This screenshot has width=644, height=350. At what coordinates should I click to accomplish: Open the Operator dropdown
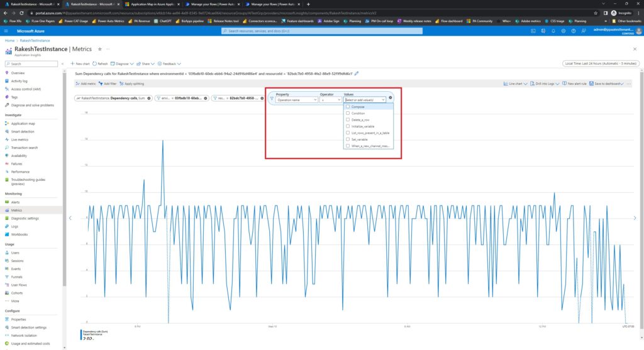click(x=330, y=99)
